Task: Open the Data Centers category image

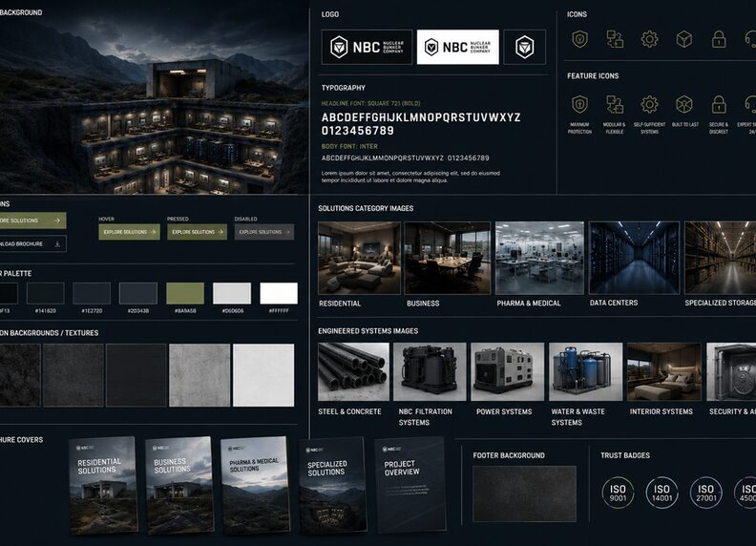Action: [634, 258]
